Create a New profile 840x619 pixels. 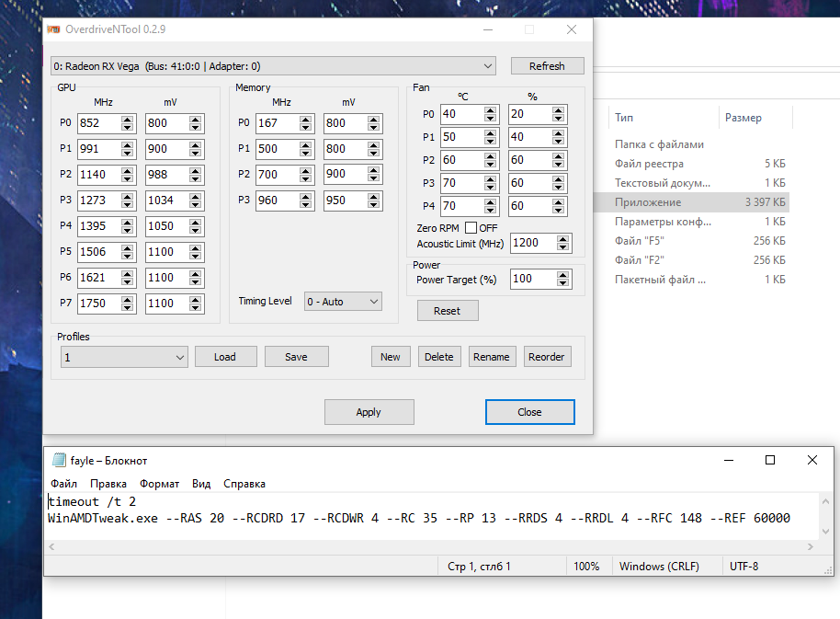[x=391, y=357]
